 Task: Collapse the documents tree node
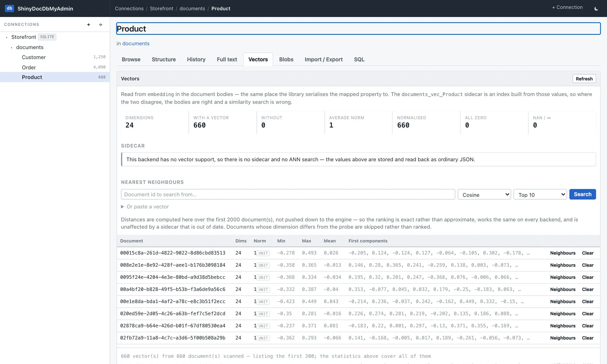tap(12, 48)
